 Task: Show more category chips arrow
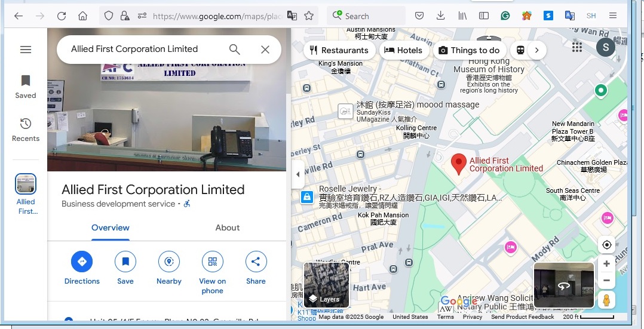tap(536, 50)
